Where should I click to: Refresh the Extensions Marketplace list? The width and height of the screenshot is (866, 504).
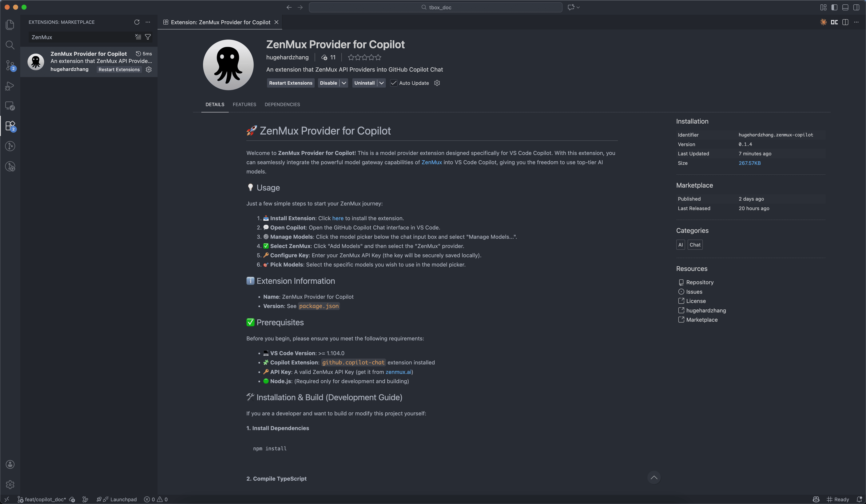[137, 22]
